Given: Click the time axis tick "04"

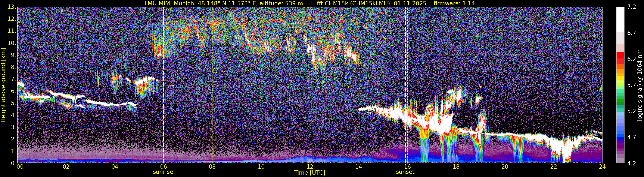Looking at the screenshot, I should pyautogui.click(x=115, y=167).
